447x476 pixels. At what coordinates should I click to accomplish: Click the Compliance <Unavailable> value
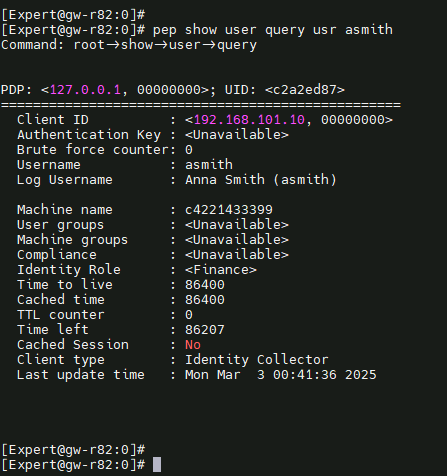pos(237,255)
